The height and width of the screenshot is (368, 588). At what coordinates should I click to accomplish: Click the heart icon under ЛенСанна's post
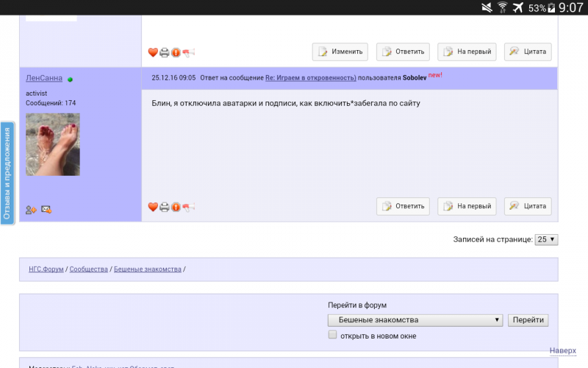click(x=153, y=207)
